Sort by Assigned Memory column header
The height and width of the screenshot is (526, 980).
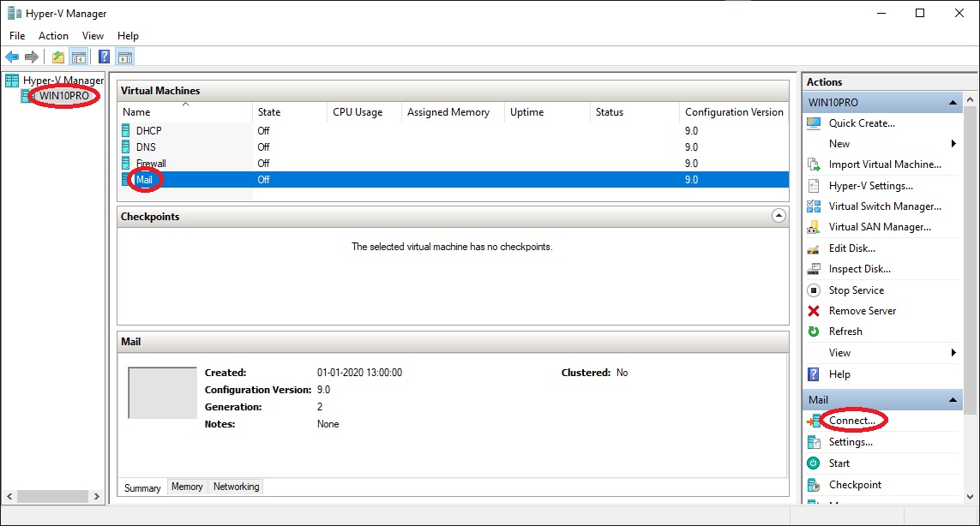[453, 112]
